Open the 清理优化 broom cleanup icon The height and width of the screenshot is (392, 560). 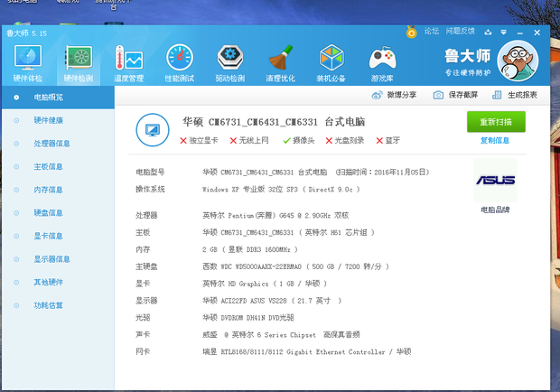pos(281,63)
